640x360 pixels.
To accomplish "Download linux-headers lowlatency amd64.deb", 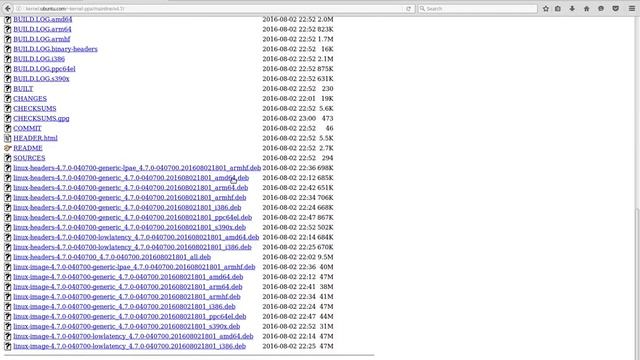I will tap(136, 237).
